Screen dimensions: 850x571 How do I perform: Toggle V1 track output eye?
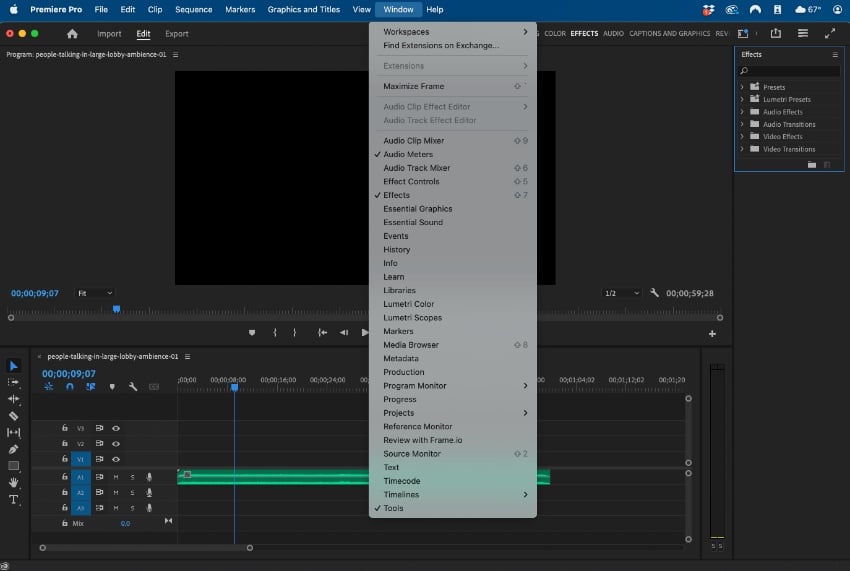tap(116, 459)
